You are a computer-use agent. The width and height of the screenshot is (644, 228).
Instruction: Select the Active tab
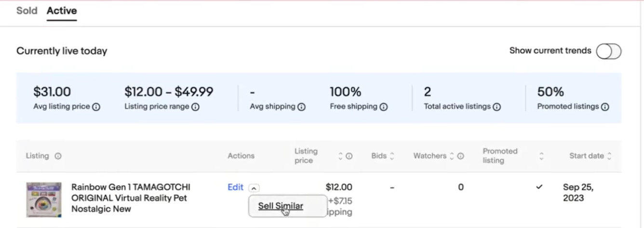62,11
